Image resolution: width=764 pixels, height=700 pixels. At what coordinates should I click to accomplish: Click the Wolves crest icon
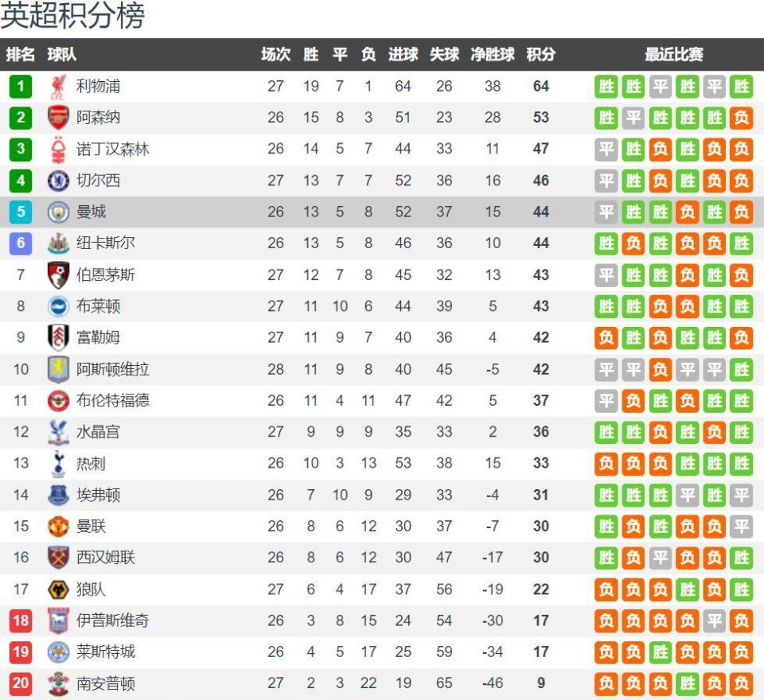(58, 589)
